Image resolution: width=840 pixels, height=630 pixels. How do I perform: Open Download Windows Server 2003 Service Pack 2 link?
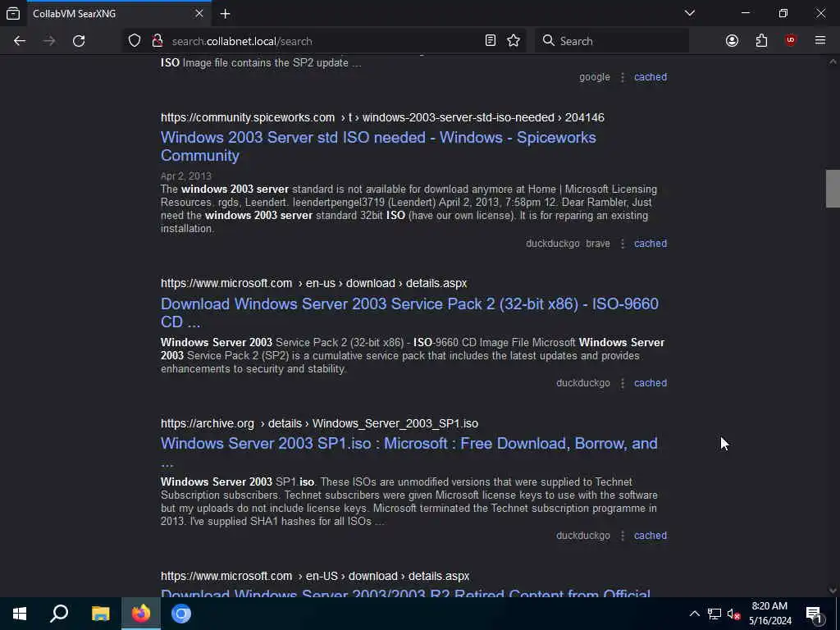tap(409, 313)
